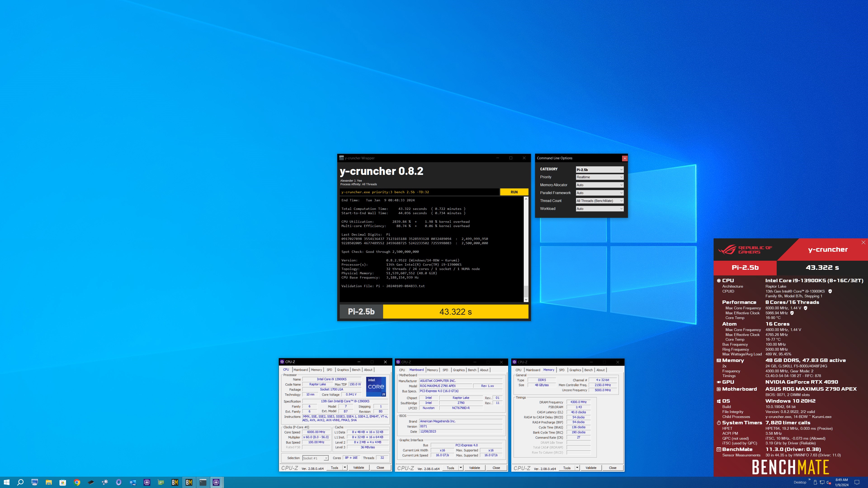Click the Validation File line in y-cruncher
The width and height of the screenshot is (868, 488).
(383, 286)
